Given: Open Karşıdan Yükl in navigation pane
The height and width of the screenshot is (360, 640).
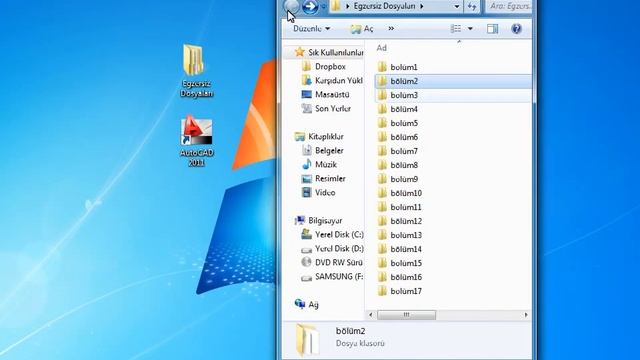Looking at the screenshot, I should click(332, 80).
